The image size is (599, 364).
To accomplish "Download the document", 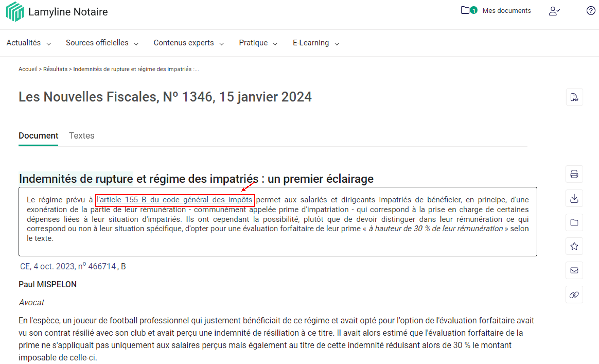I will point(574,198).
